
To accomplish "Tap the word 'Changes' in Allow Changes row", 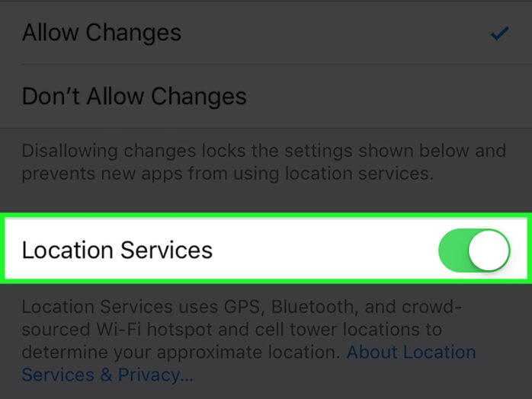I will pyautogui.click(x=133, y=33).
